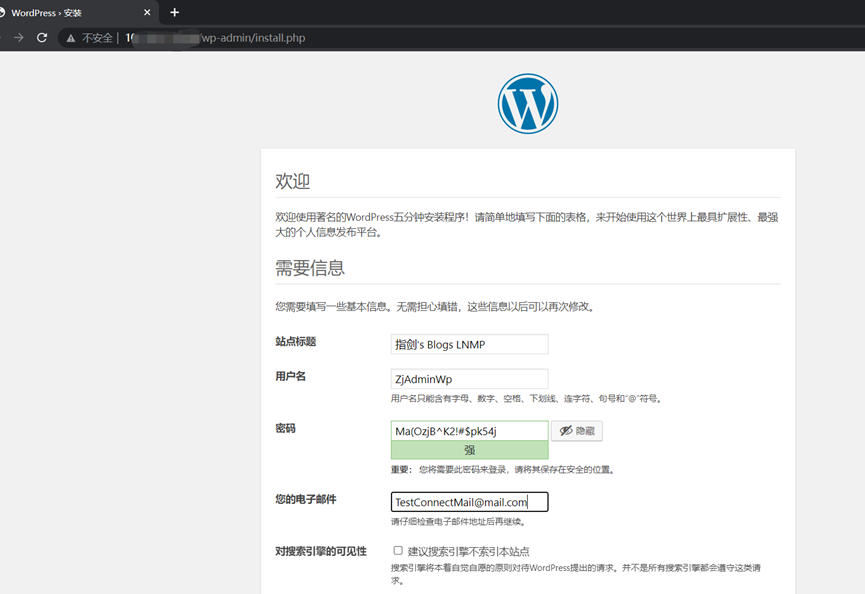
Task: Click the 对搜索引擎的可见性 label
Action: [x=321, y=551]
